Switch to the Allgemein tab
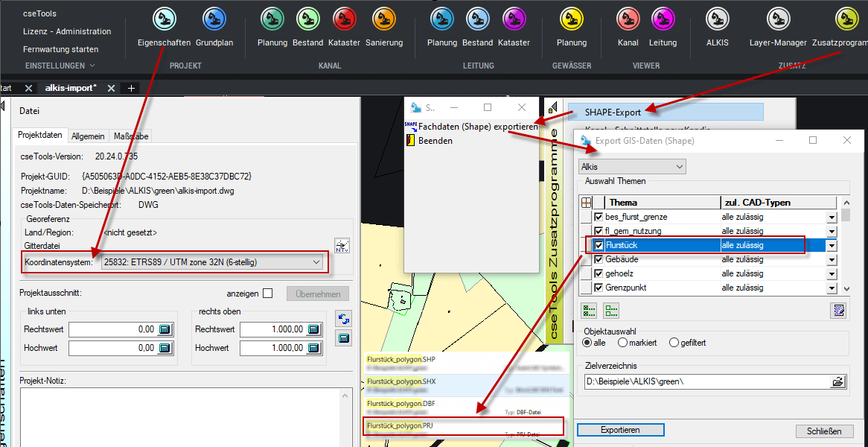This screenshot has height=447, width=868. click(x=88, y=136)
